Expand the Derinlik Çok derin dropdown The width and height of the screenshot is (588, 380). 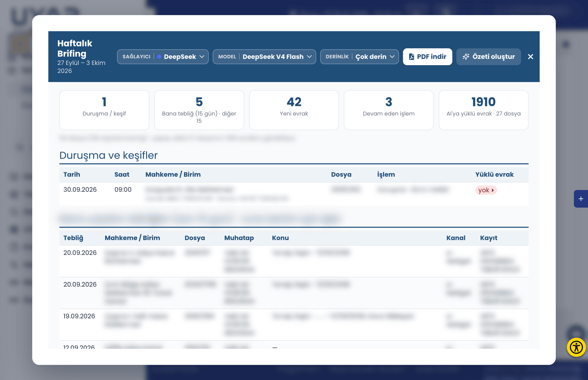click(x=359, y=57)
